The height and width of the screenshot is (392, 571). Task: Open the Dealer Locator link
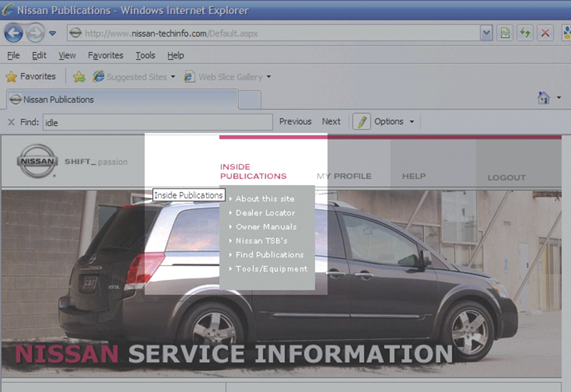265,212
